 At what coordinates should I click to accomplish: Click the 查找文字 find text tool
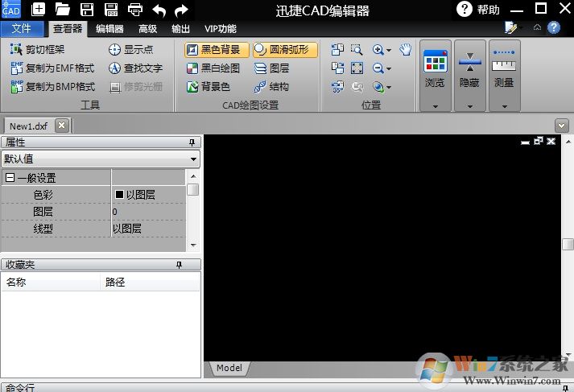coord(135,68)
